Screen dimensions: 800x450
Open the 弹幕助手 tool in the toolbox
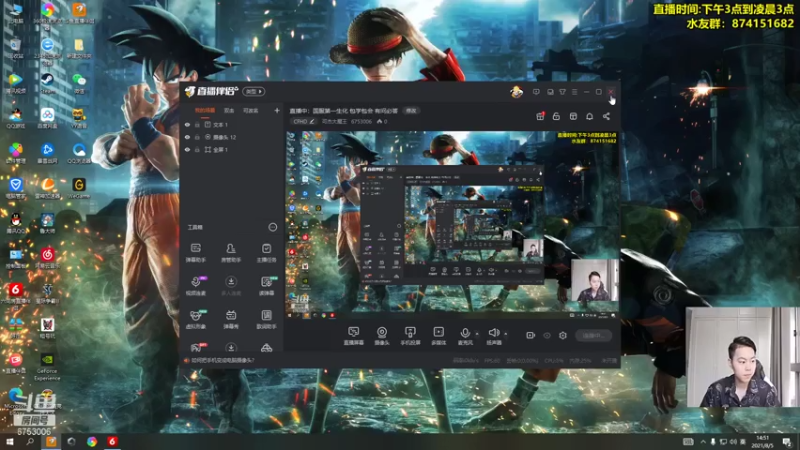click(x=195, y=253)
